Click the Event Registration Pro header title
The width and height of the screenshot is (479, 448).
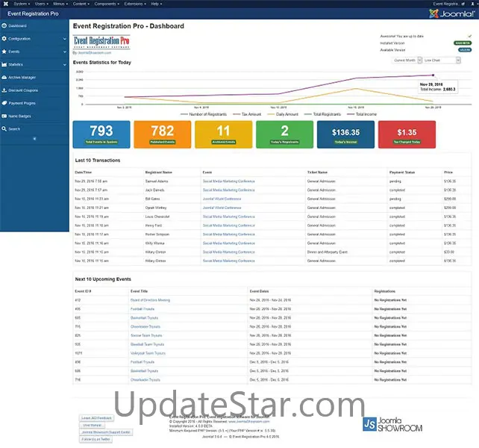[33, 13]
